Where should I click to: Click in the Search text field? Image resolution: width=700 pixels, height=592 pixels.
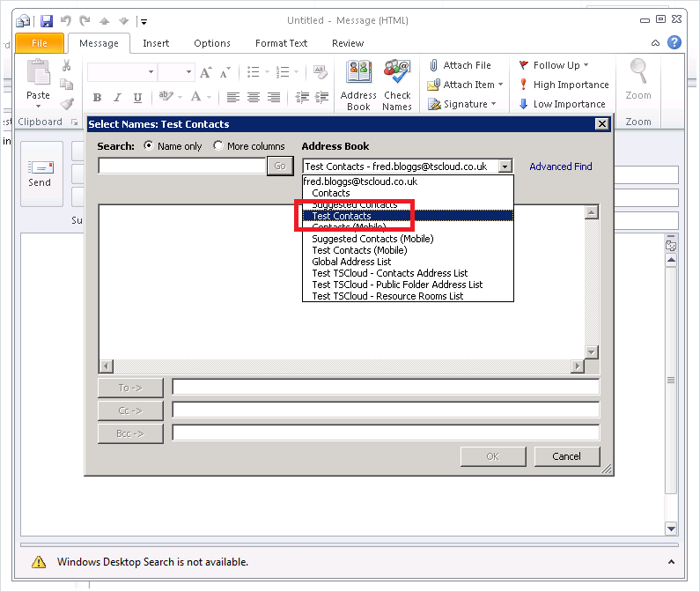tap(182, 166)
